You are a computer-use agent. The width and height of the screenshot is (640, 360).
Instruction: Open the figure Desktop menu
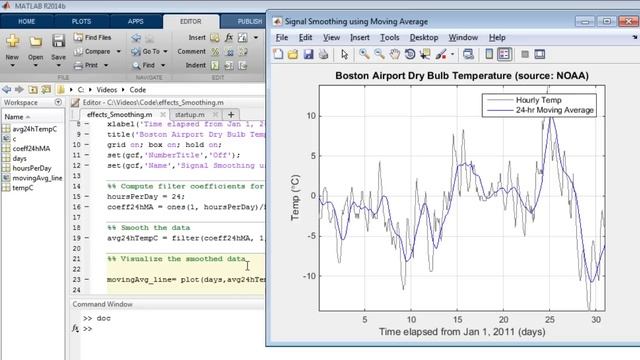[424, 38]
